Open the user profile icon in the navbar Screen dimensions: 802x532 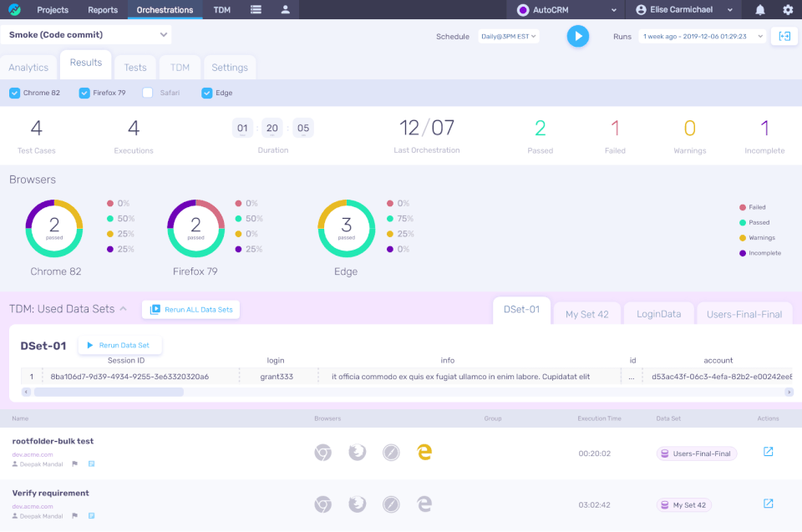click(286, 9)
